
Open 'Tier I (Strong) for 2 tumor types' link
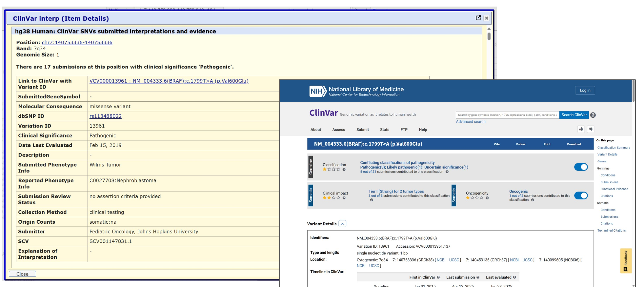pyautogui.click(x=396, y=192)
